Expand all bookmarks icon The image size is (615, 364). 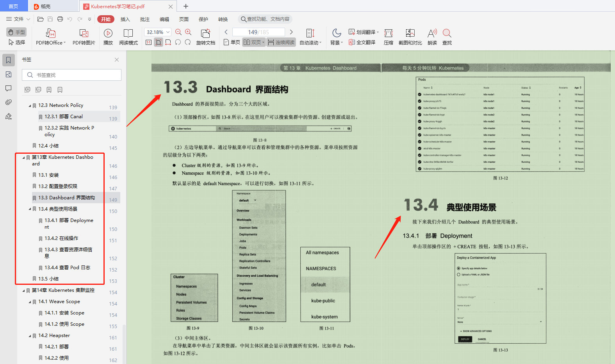click(27, 90)
